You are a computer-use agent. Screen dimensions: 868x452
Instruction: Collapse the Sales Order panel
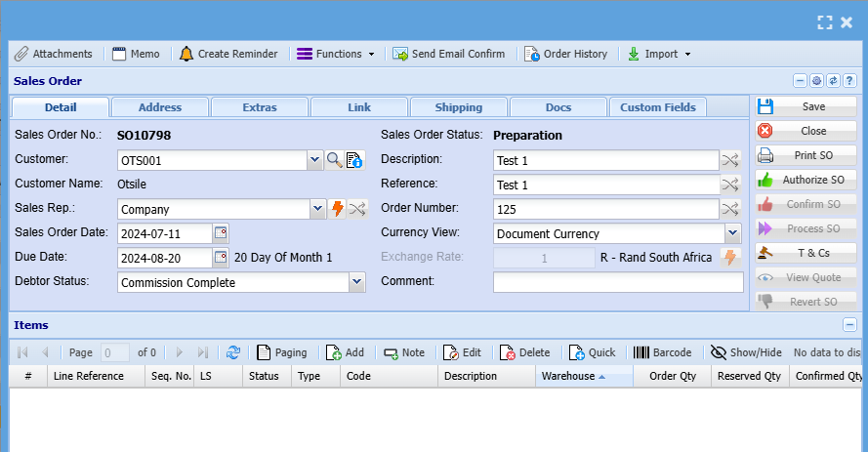(x=801, y=81)
